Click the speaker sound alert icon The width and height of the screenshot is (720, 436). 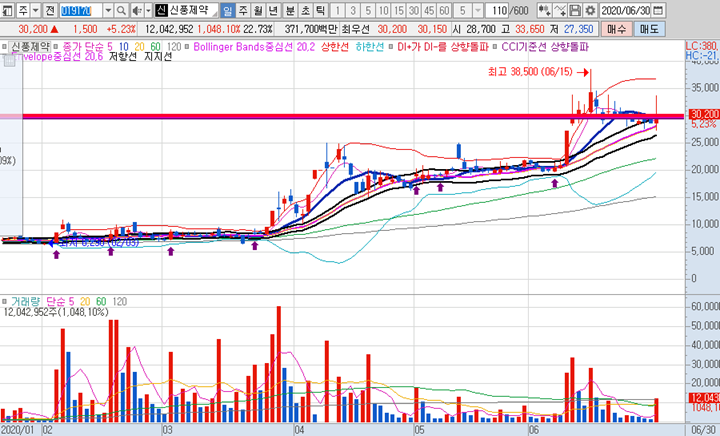[137, 10]
